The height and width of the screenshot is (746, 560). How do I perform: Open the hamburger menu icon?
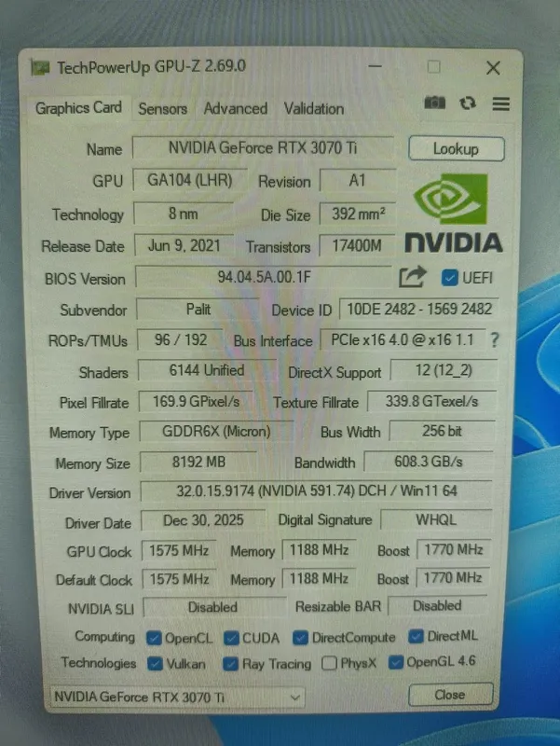(501, 104)
